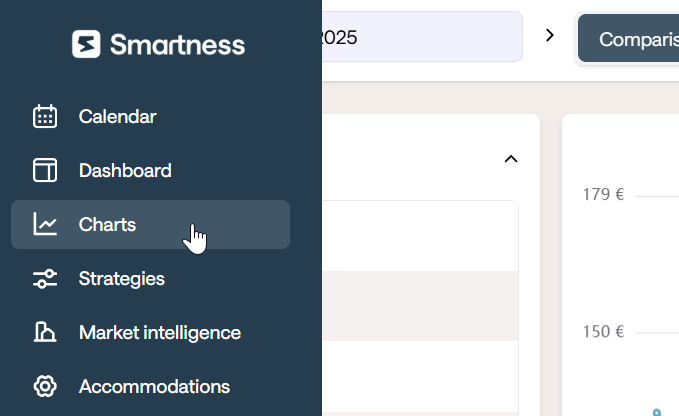The image size is (679, 416).
Task: Click the Market intelligence building icon
Action: (45, 332)
